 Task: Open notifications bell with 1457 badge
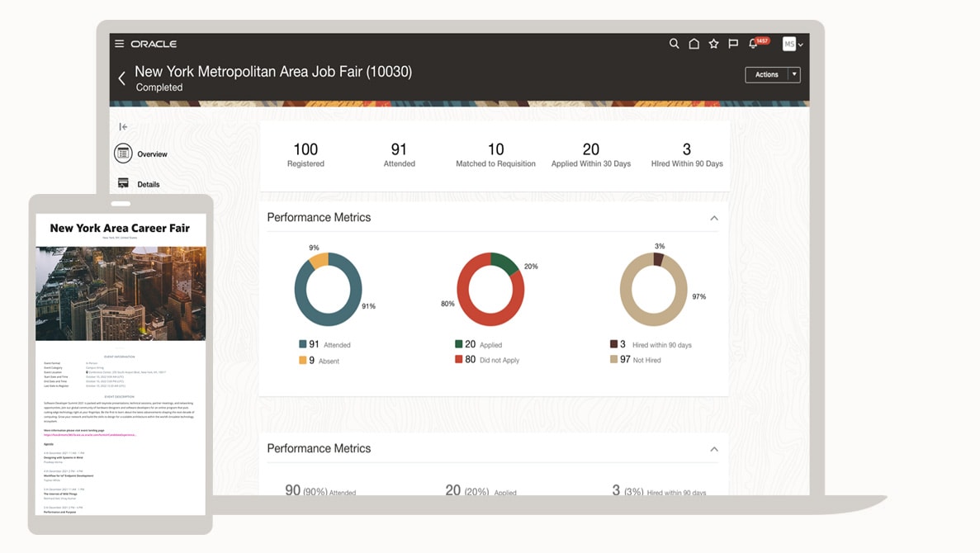click(x=754, y=44)
